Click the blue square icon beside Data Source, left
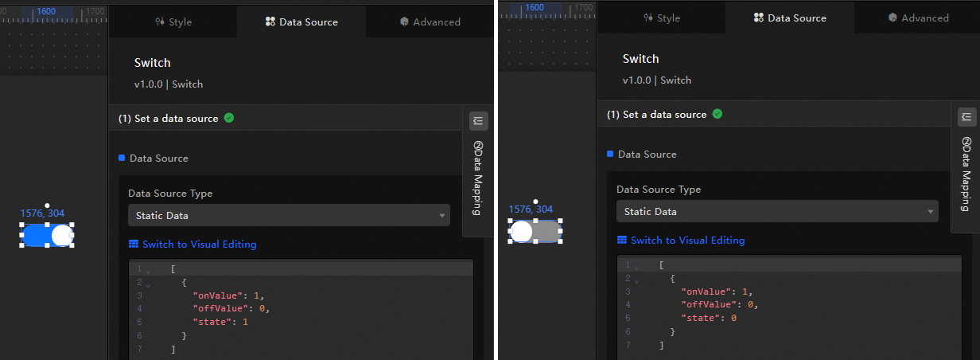This screenshot has height=360, width=980. 122,158
